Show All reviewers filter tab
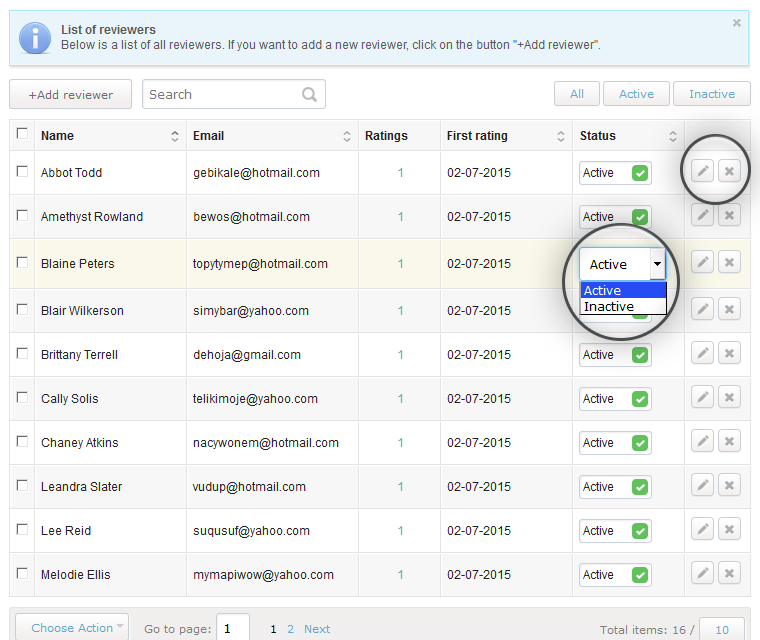This screenshot has height=640, width=760. (577, 94)
